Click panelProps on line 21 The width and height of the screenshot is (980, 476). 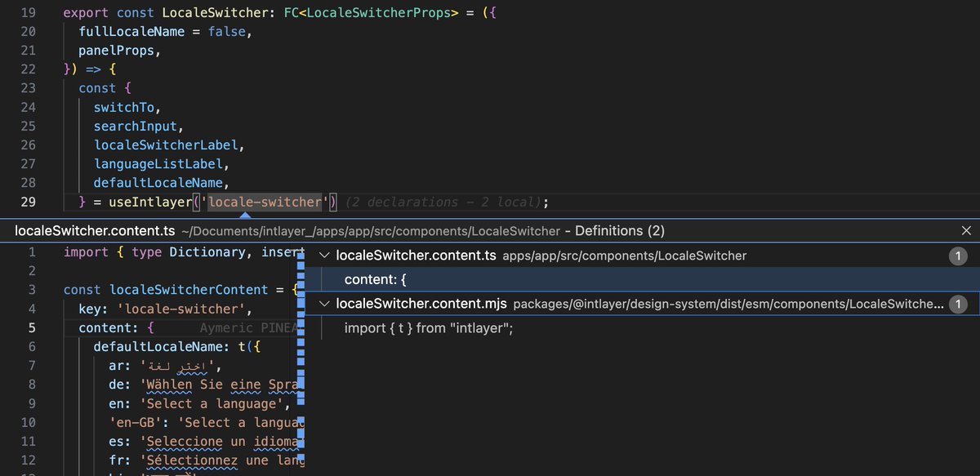[116, 51]
